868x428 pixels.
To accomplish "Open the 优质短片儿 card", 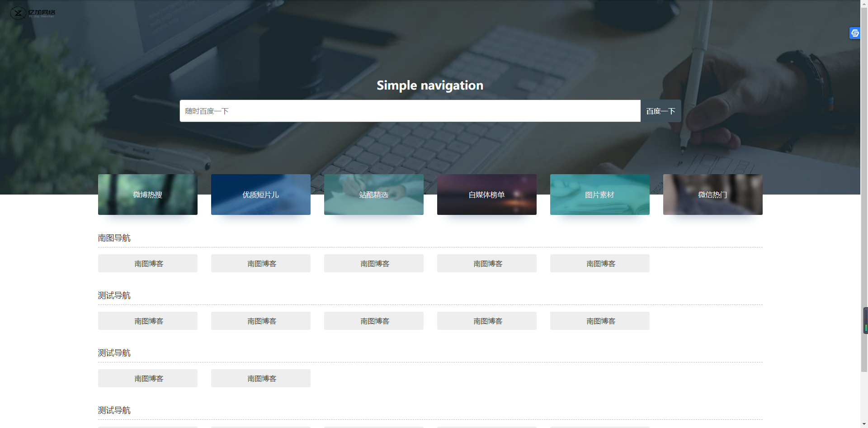I will [x=261, y=195].
